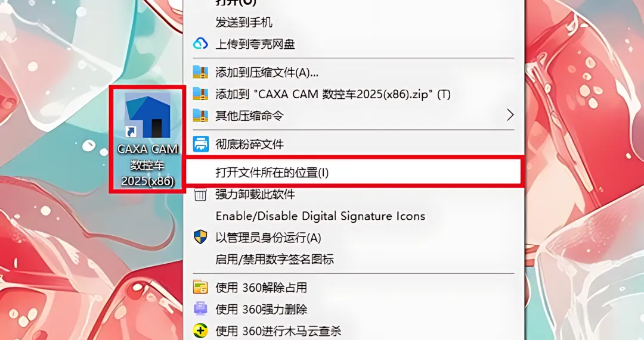644x340 pixels.
Task: Click the archive icon beside 添加到压缩文件(A)
Action: pyautogui.click(x=200, y=72)
